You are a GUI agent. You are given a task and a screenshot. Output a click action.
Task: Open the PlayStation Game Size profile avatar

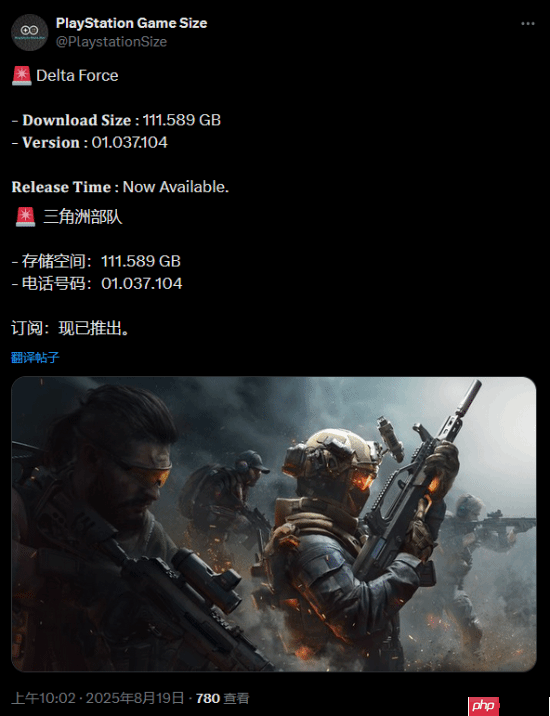[x=30, y=32]
